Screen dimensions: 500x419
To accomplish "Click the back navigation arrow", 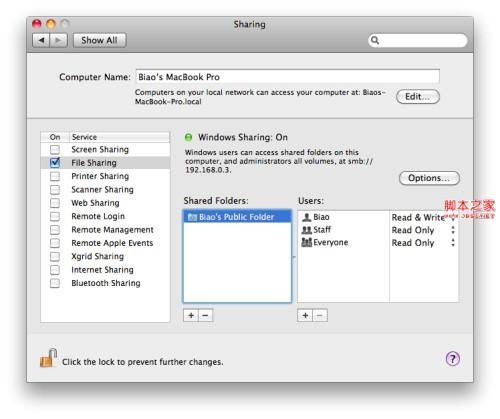I will point(41,40).
